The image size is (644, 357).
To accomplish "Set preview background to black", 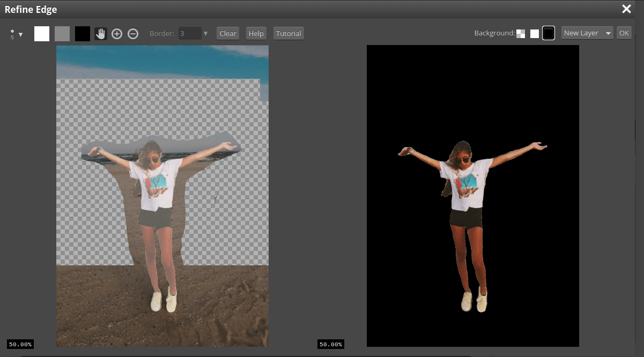I will point(548,33).
